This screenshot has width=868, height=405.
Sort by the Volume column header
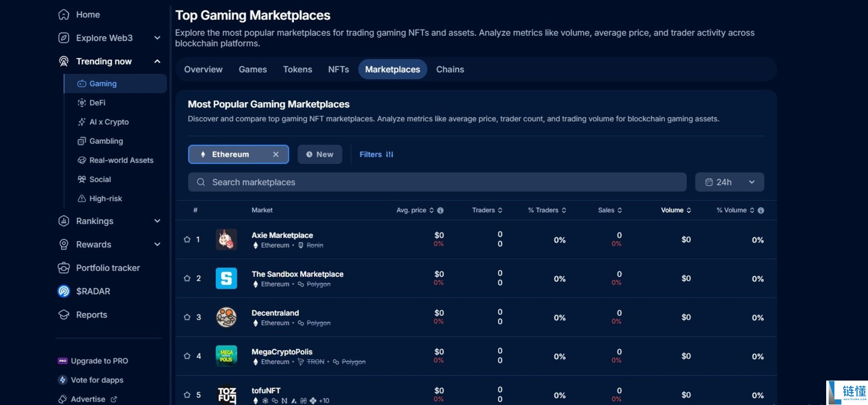coord(676,210)
